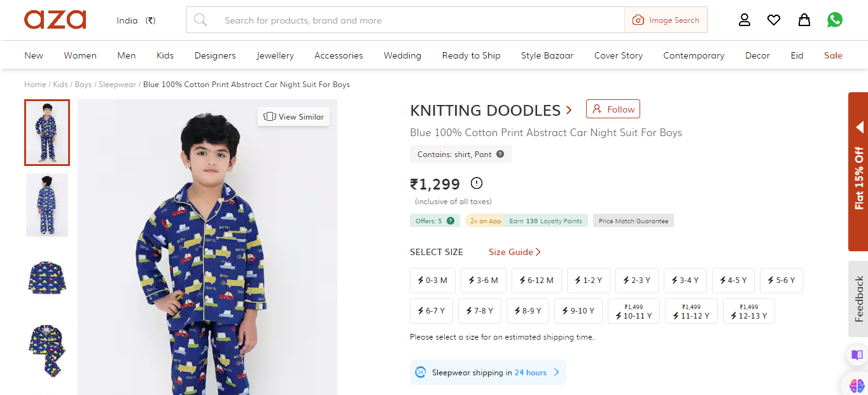868x395 pixels.
Task: Open the Size Guide link
Action: pyautogui.click(x=514, y=252)
